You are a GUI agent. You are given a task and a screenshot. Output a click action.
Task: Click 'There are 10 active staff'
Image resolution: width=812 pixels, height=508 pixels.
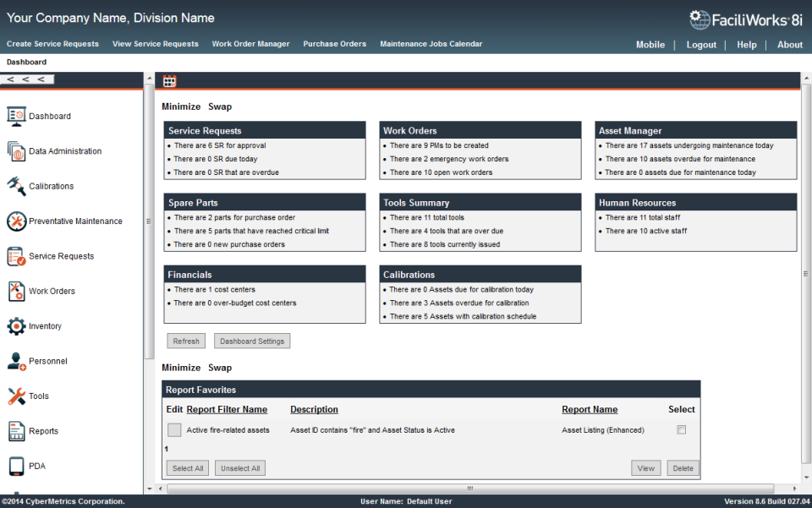645,232
